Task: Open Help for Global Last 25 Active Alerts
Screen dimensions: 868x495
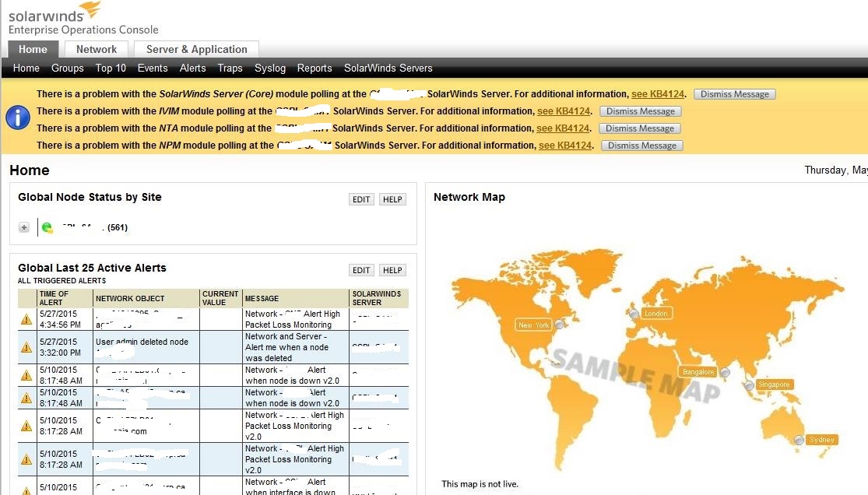Action: pyautogui.click(x=392, y=270)
